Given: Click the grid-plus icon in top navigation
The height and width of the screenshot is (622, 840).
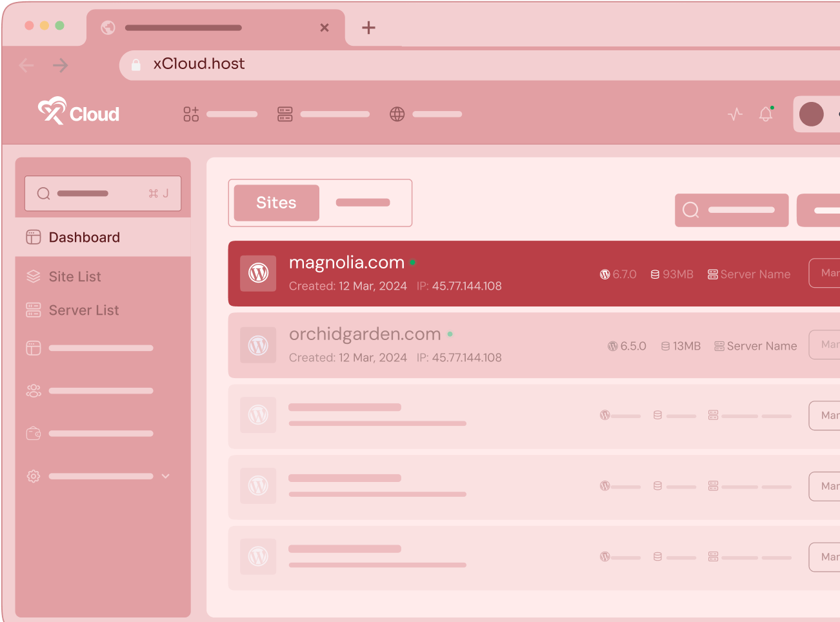Looking at the screenshot, I should point(191,114).
